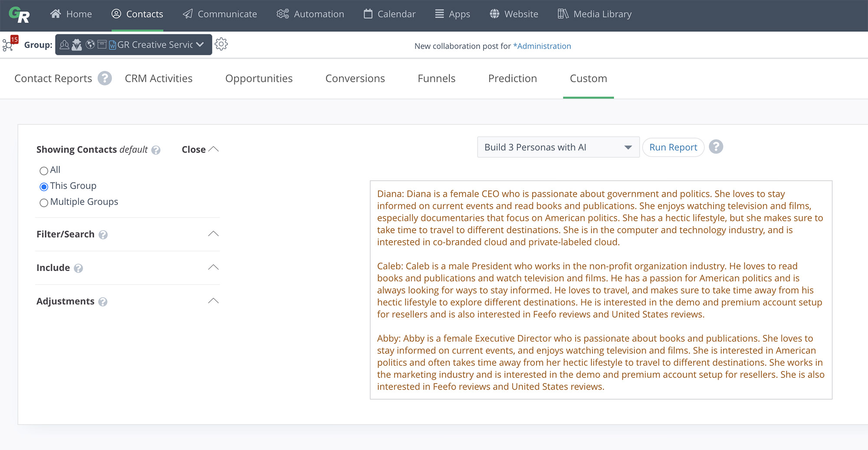Open the *Administration collaboration link

click(x=542, y=46)
